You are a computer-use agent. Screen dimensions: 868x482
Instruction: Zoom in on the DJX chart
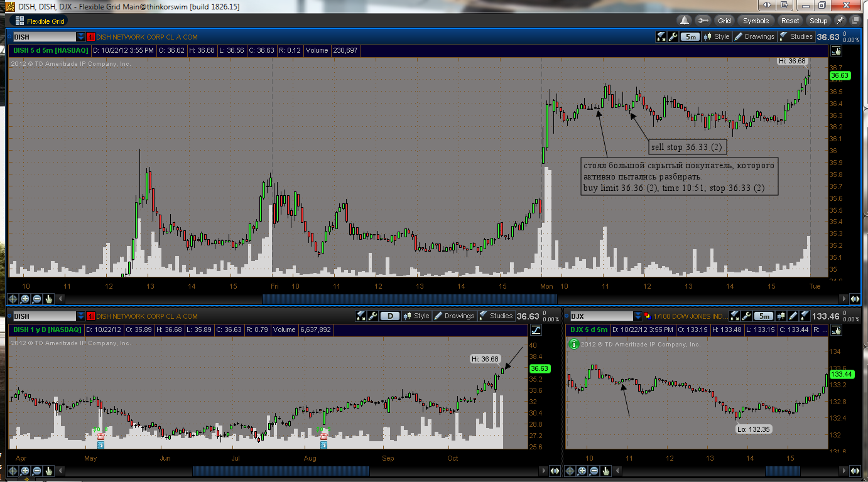click(582, 470)
